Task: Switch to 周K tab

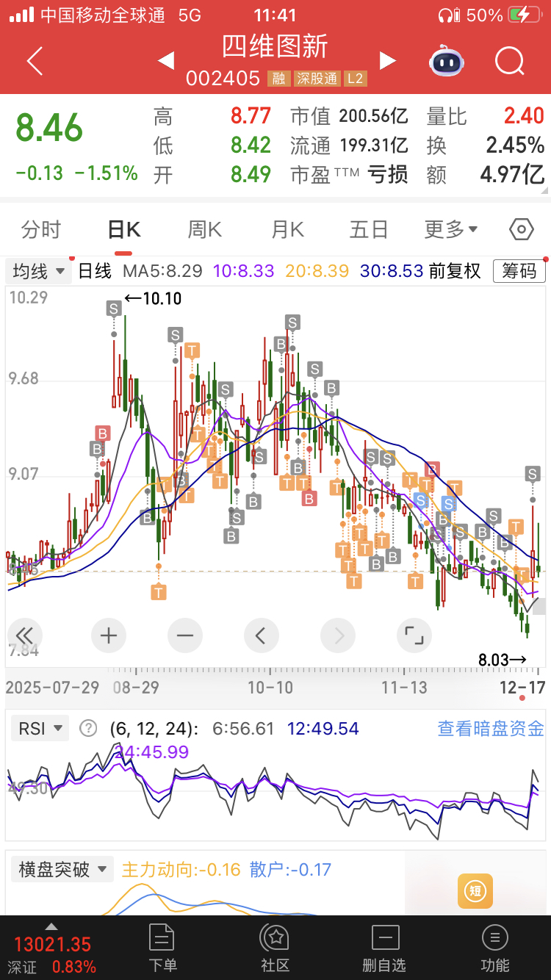Action: click(205, 230)
